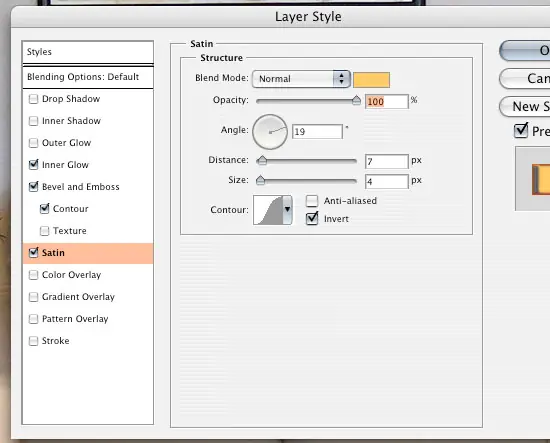The height and width of the screenshot is (443, 550).
Task: Open the Contour picker arrow
Action: click(x=287, y=210)
